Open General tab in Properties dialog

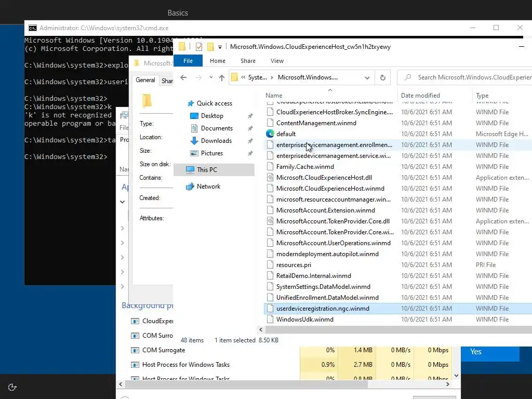click(x=145, y=80)
